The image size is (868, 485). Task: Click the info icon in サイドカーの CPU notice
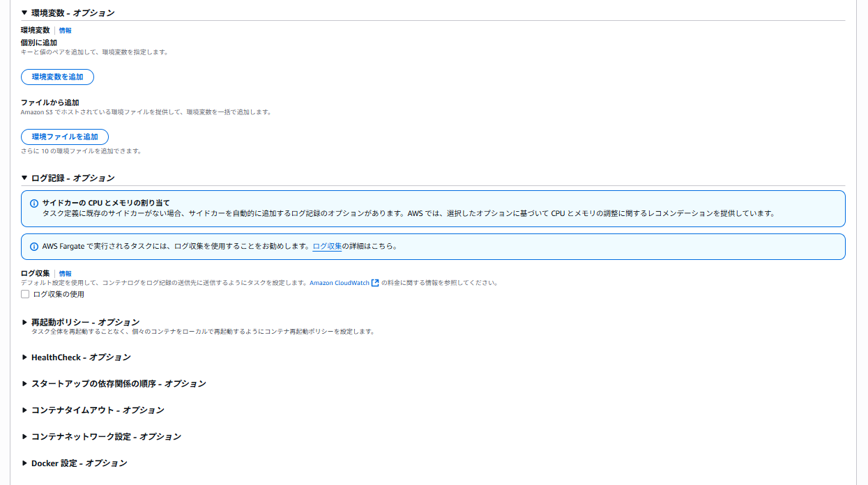pos(34,203)
